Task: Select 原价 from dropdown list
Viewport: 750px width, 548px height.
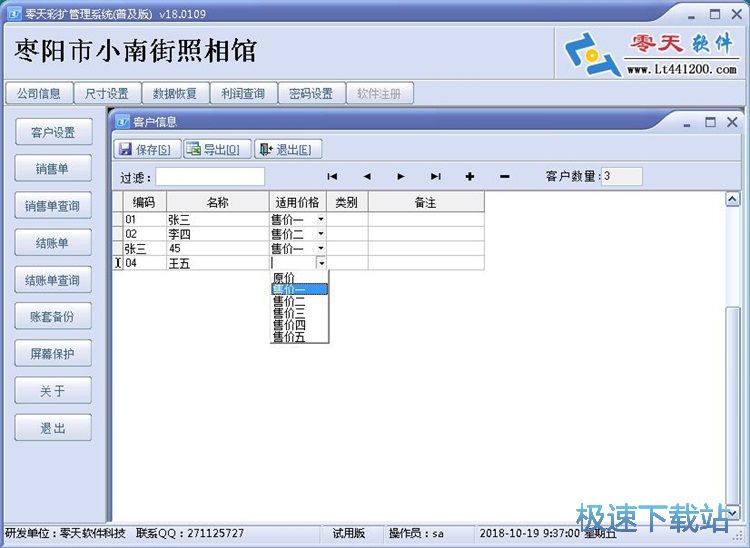Action: click(x=299, y=277)
